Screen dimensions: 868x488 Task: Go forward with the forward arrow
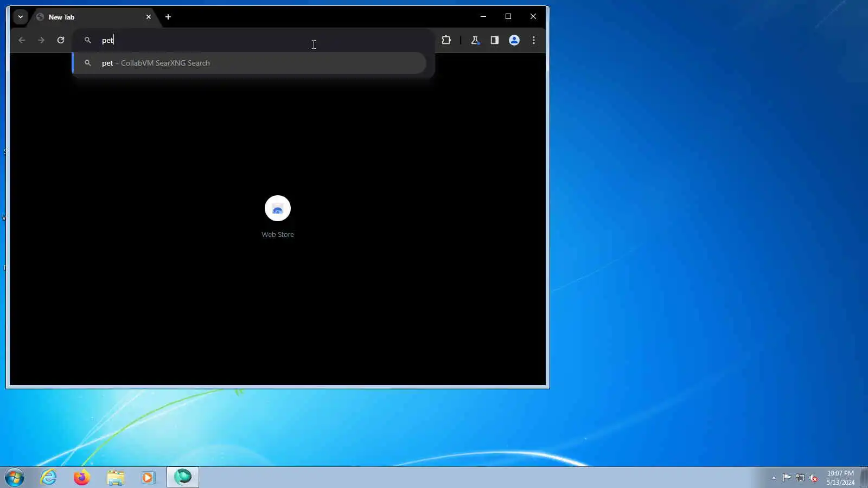click(x=41, y=40)
